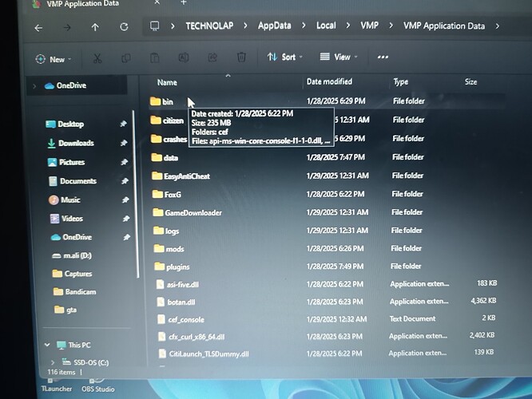Collapse the This PC tree node

46,345
